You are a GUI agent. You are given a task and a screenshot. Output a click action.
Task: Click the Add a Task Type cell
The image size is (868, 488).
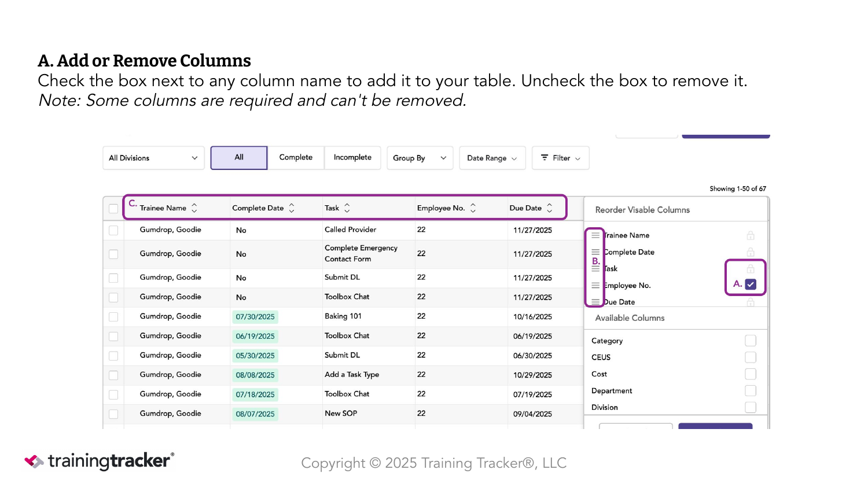[x=352, y=375]
